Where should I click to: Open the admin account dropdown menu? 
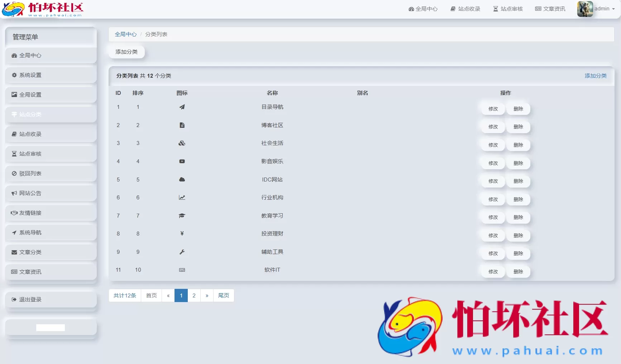pyautogui.click(x=604, y=9)
